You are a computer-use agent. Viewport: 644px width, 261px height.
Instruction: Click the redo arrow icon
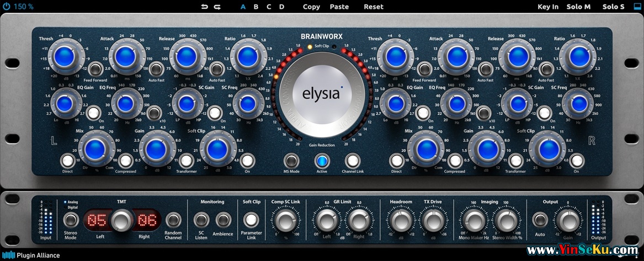click(217, 7)
